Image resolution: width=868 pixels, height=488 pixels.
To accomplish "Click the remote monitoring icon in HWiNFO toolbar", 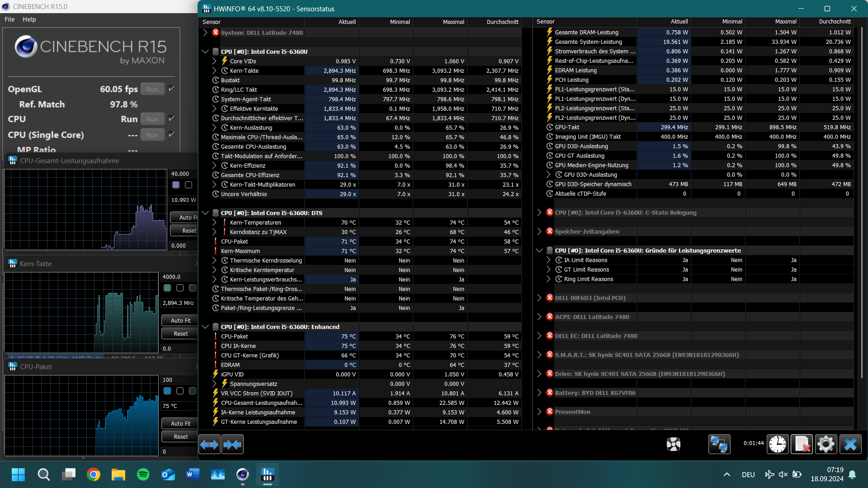I will [x=719, y=444].
